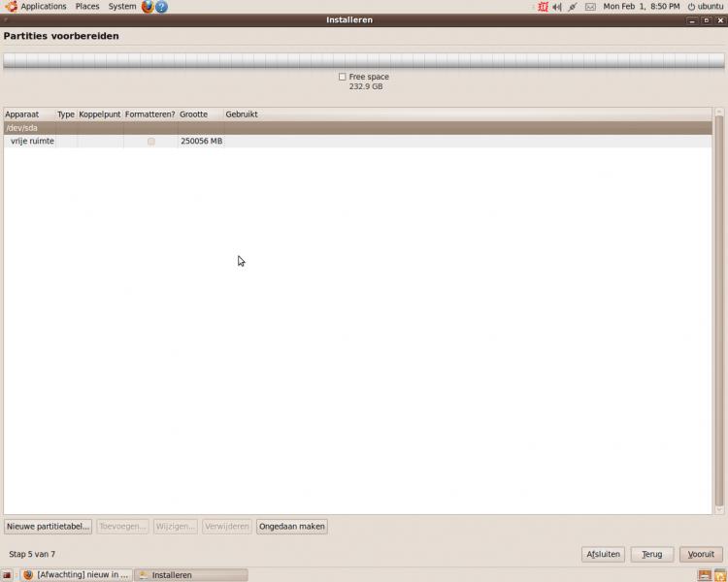
Task: Click the scrollbar up arrow
Action: tap(719, 112)
